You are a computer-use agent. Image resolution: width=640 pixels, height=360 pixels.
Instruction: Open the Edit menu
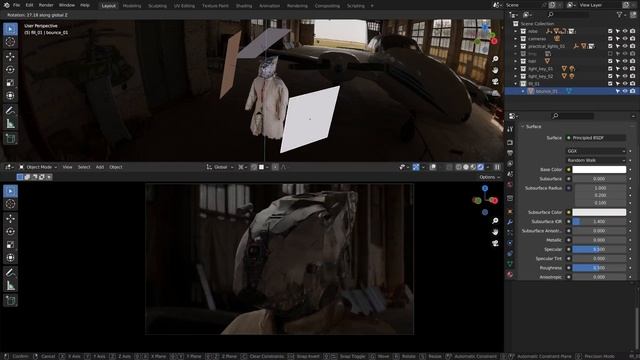pyautogui.click(x=29, y=5)
